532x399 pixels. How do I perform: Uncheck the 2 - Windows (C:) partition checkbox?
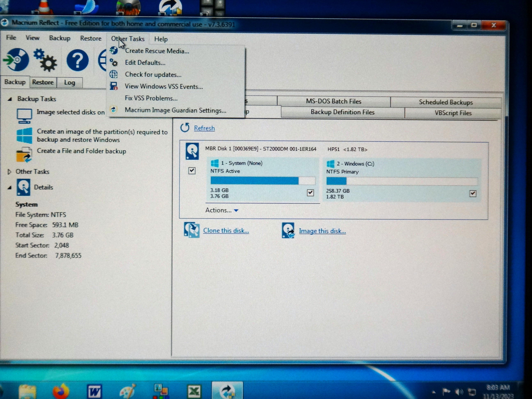pos(473,193)
